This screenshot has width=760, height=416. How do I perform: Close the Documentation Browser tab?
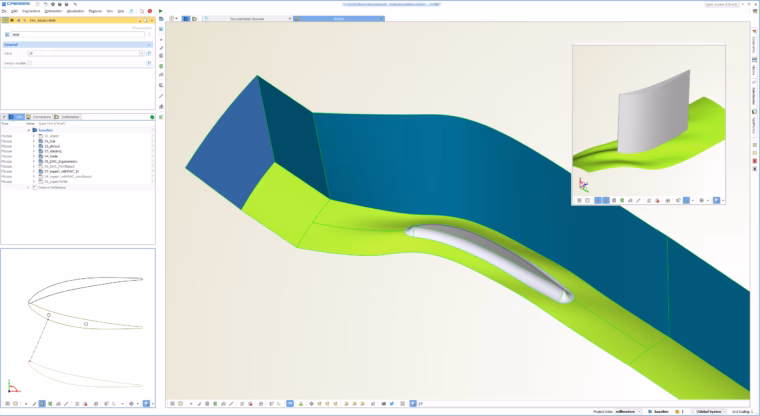pyautogui.click(x=290, y=19)
